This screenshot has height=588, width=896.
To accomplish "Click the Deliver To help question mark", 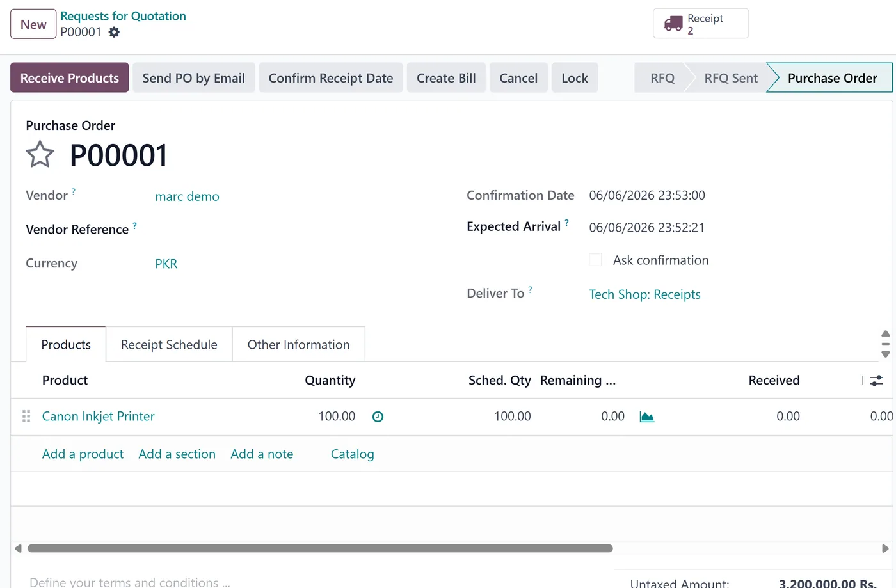I will point(530,289).
